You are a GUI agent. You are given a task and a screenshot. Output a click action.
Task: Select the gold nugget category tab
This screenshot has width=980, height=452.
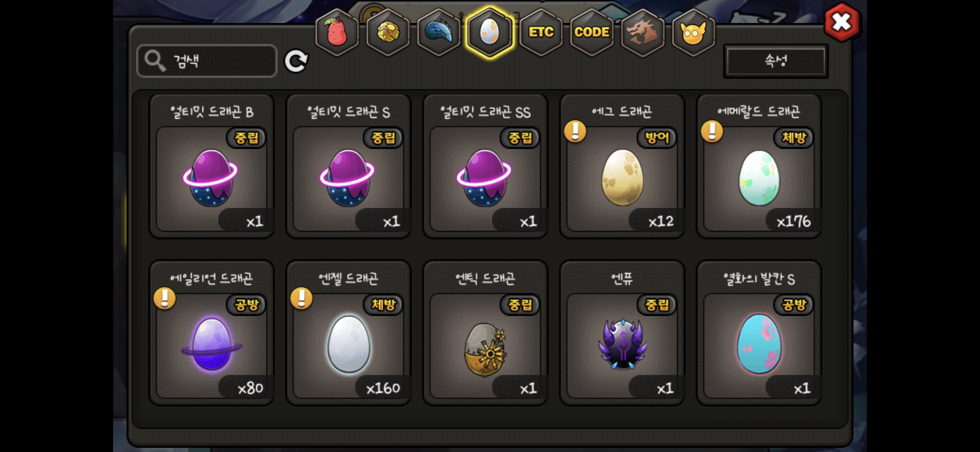388,32
